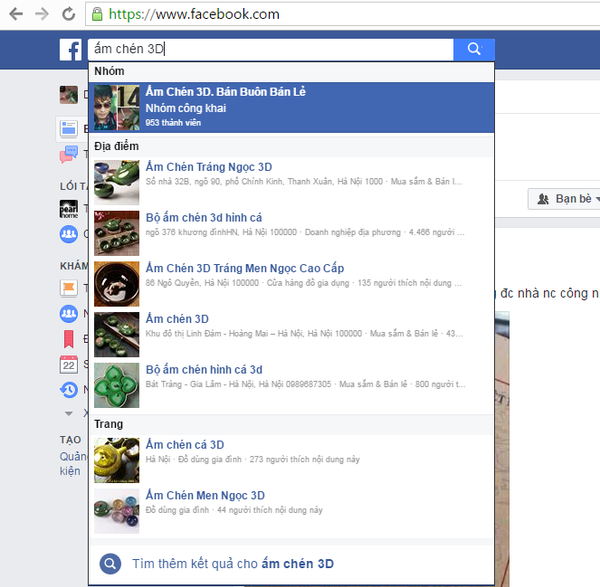
Task: Click thumbnail for 'Tráng Men Ngọc Cao Cấp'
Action: (117, 284)
